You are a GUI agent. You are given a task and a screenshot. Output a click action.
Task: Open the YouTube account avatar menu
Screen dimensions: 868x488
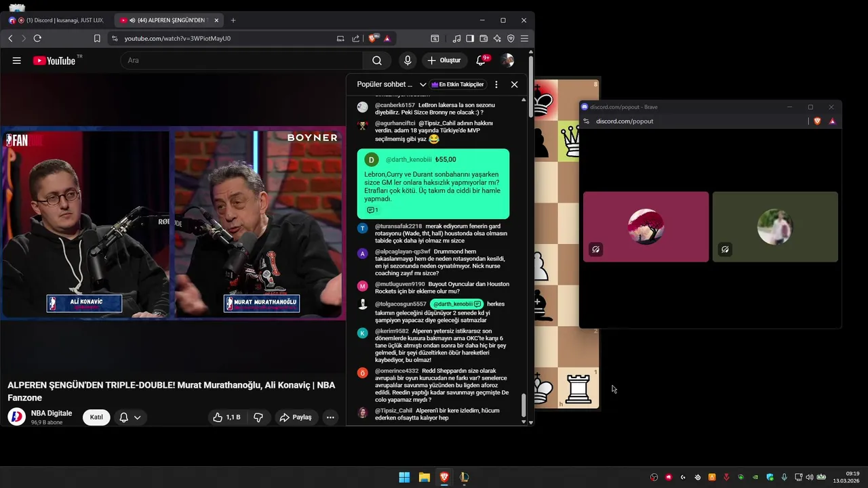click(507, 60)
